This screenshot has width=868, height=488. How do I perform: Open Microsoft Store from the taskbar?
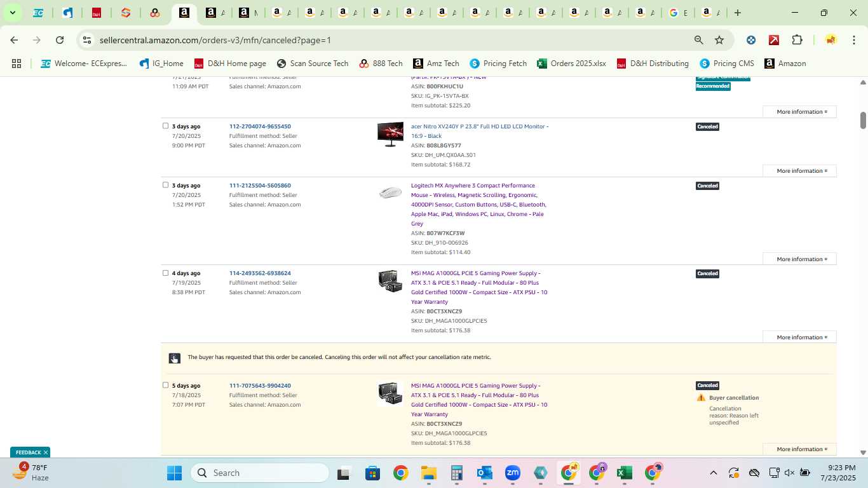[372, 473]
